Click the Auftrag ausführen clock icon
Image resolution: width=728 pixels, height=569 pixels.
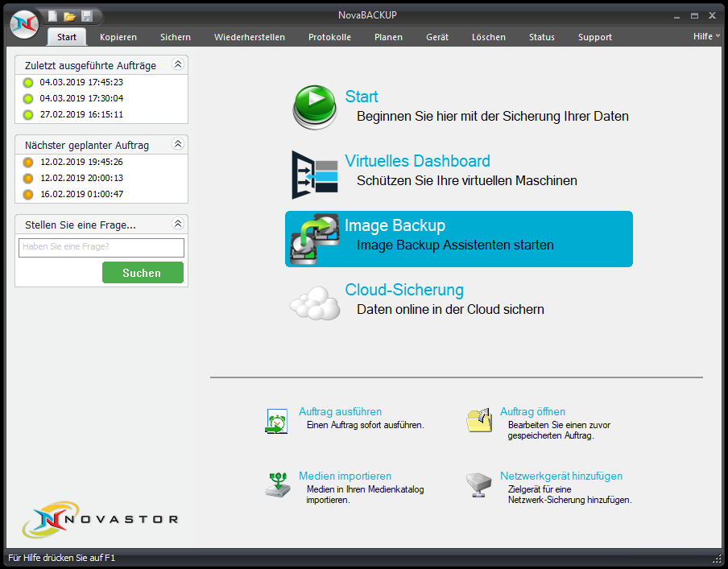coord(277,422)
